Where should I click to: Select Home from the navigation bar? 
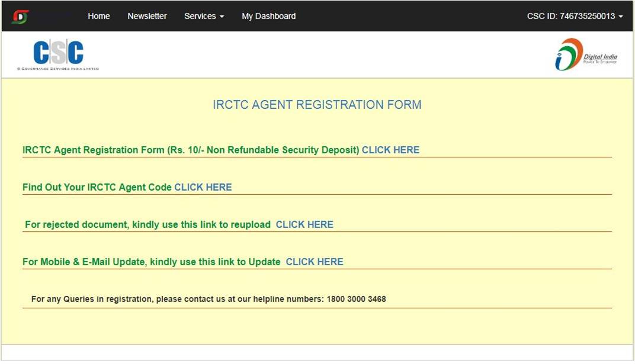pos(98,16)
